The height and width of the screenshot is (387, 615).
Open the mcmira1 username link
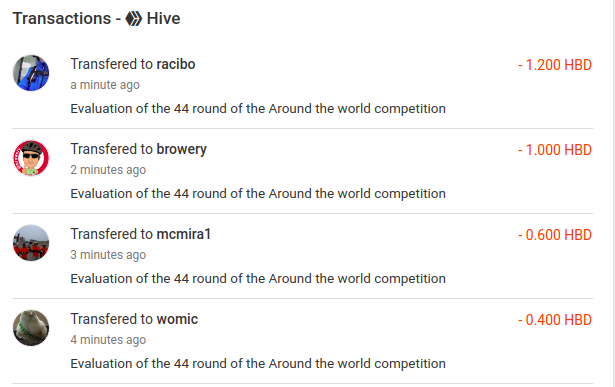click(184, 234)
